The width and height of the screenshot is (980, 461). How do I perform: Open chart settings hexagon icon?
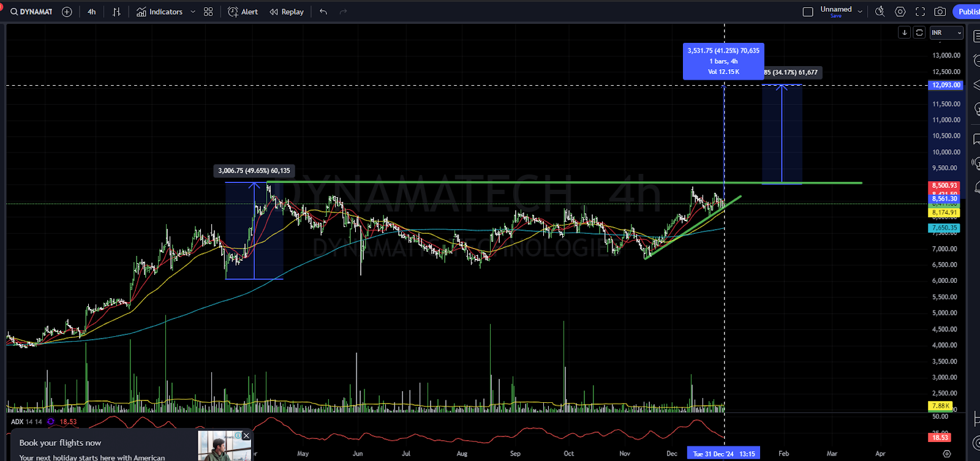pos(900,12)
